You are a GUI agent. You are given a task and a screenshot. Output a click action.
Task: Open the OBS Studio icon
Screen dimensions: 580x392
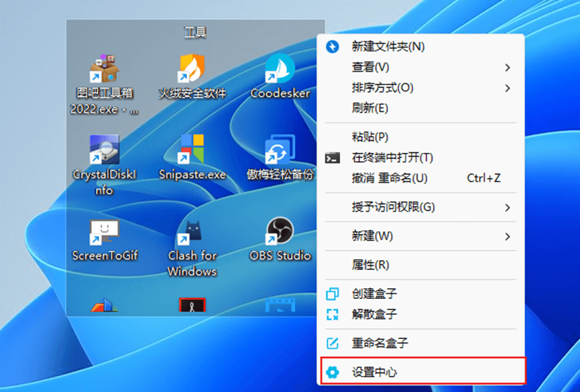pyautogui.click(x=280, y=232)
